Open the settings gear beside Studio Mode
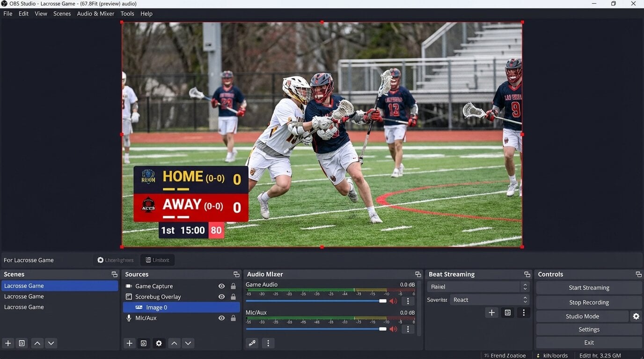This screenshot has width=644, height=359. [x=636, y=316]
